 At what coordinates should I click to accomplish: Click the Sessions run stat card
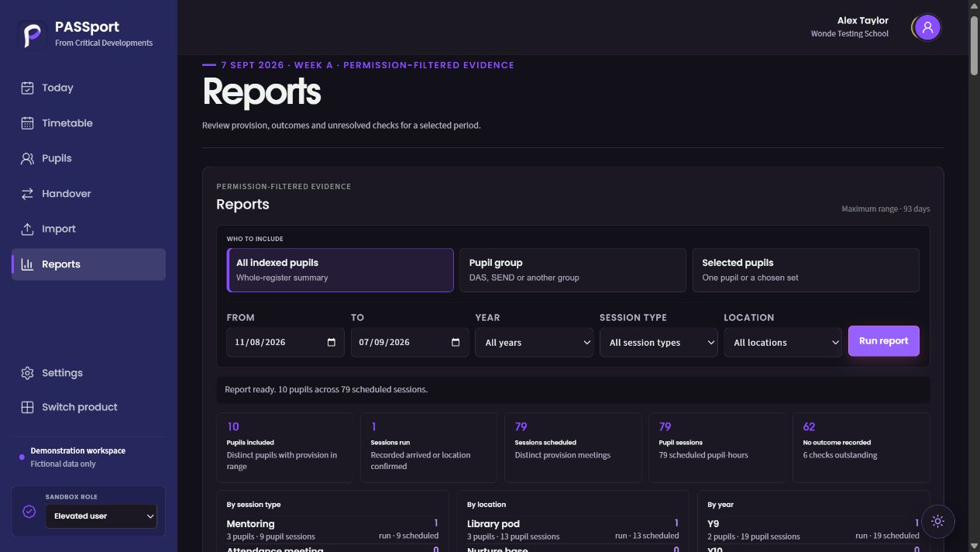[x=429, y=448]
